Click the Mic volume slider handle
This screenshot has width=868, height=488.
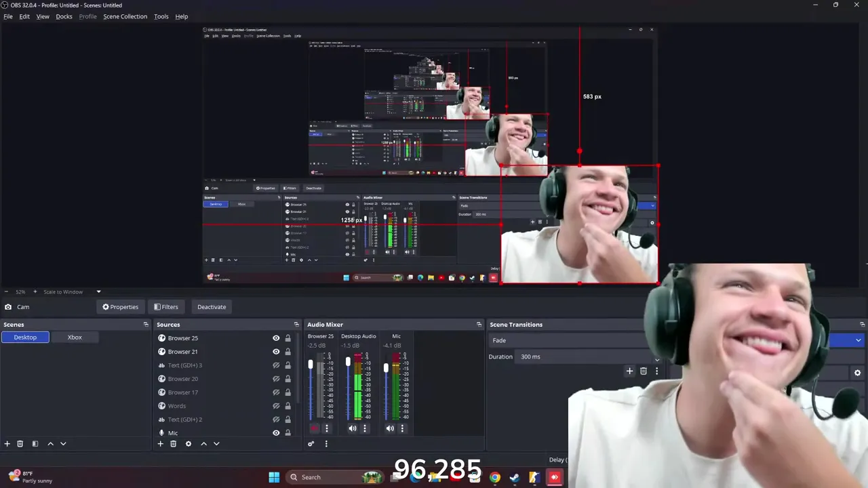pyautogui.click(x=386, y=368)
